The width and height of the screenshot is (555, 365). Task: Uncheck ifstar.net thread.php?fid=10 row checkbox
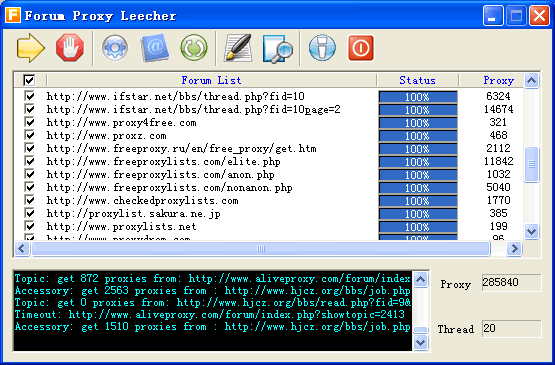point(29,96)
